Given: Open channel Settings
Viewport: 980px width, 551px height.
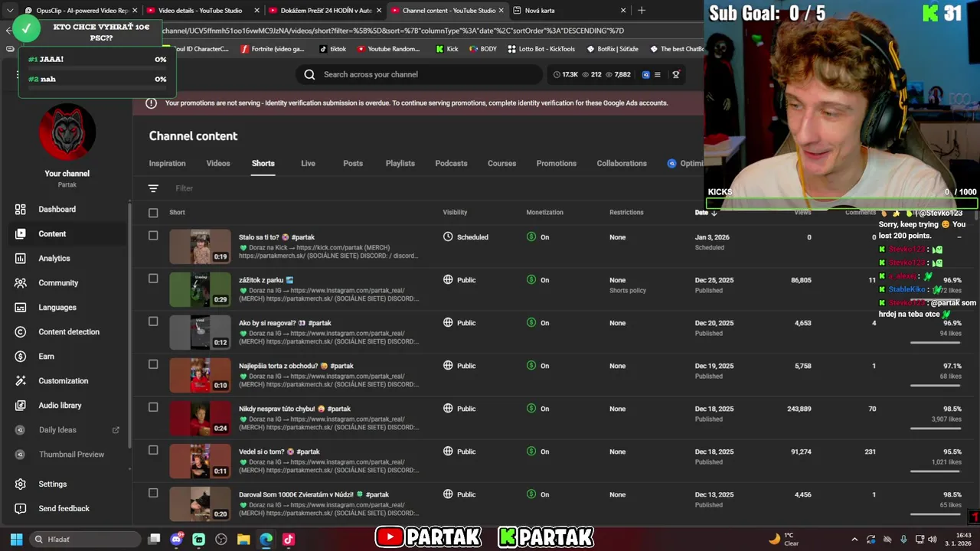Looking at the screenshot, I should pos(53,484).
